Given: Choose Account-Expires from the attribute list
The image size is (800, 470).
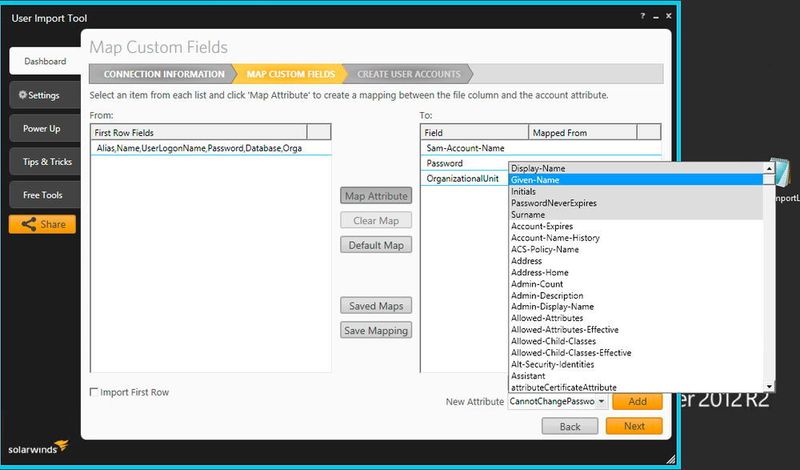Looking at the screenshot, I should 636,226.
